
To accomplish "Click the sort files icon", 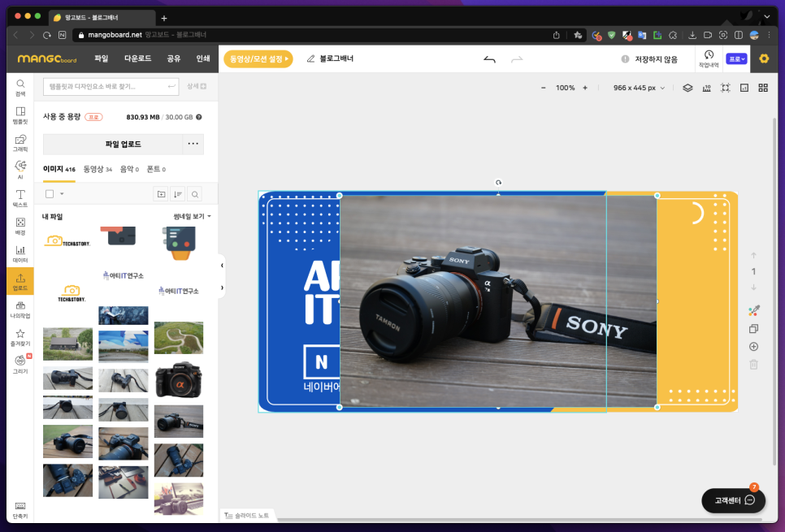I will pyautogui.click(x=178, y=194).
